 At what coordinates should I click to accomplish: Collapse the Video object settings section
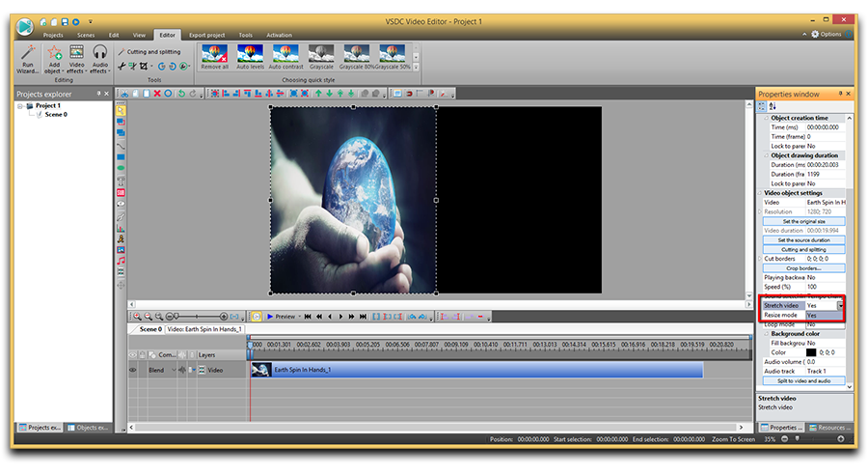point(760,193)
